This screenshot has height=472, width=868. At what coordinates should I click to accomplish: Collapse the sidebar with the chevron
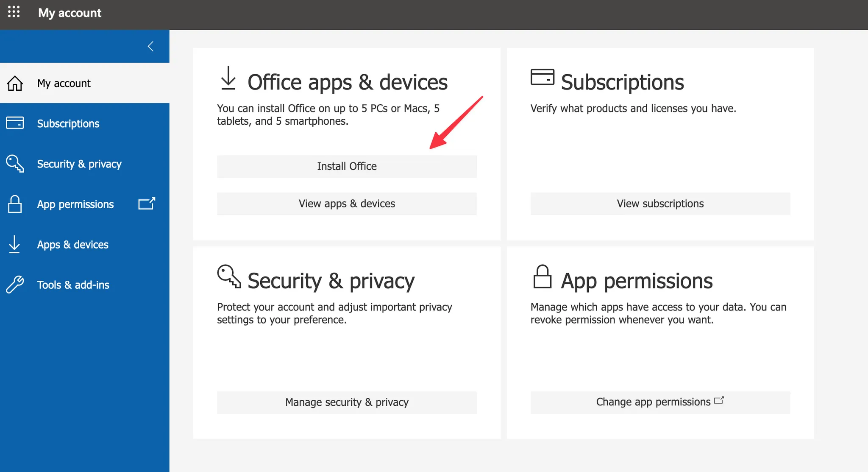(150, 46)
